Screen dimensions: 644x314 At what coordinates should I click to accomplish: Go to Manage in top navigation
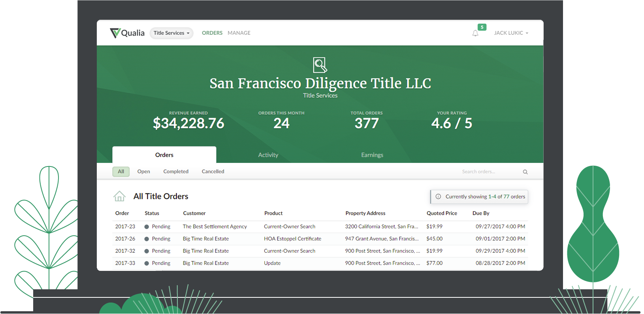[x=239, y=33]
